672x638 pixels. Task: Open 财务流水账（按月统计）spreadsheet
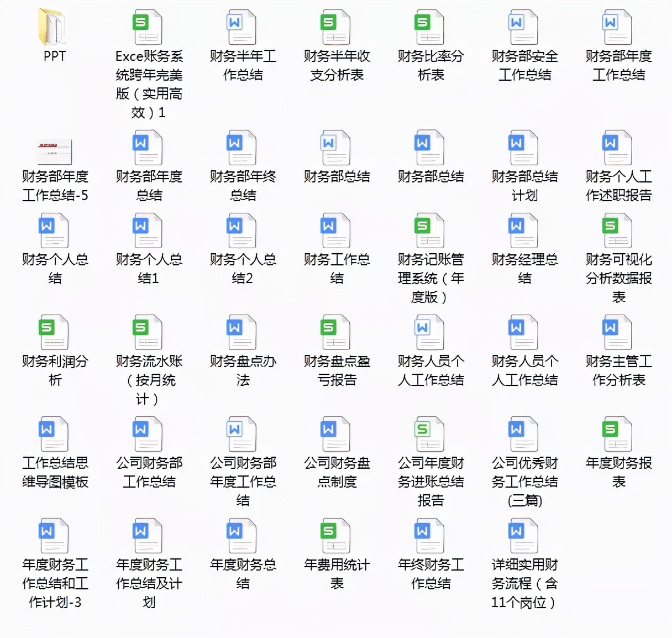(x=146, y=332)
